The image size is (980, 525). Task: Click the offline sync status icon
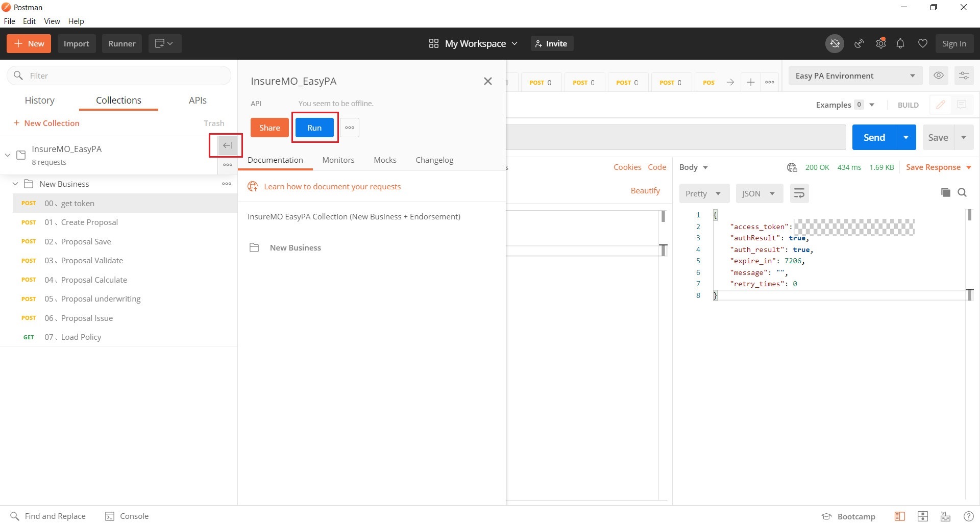point(835,44)
